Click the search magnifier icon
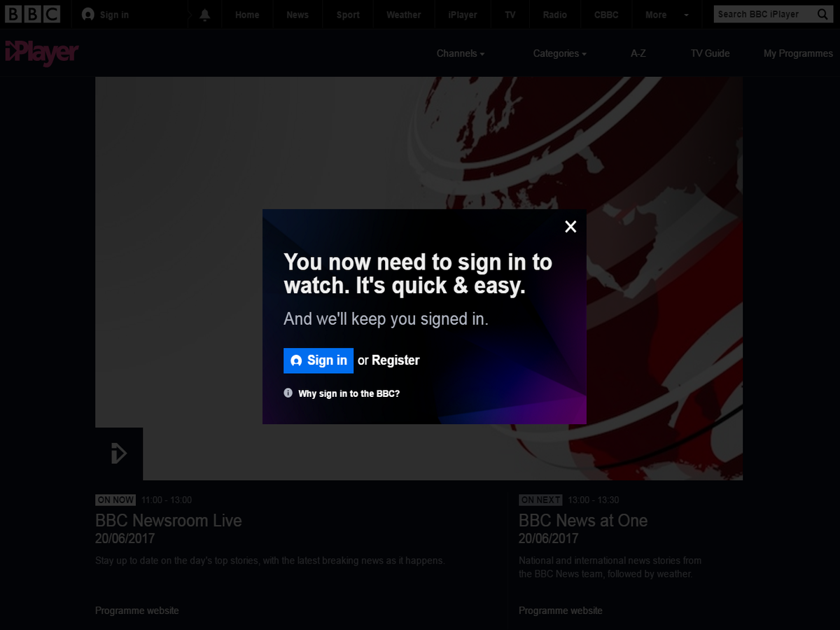 (x=822, y=14)
